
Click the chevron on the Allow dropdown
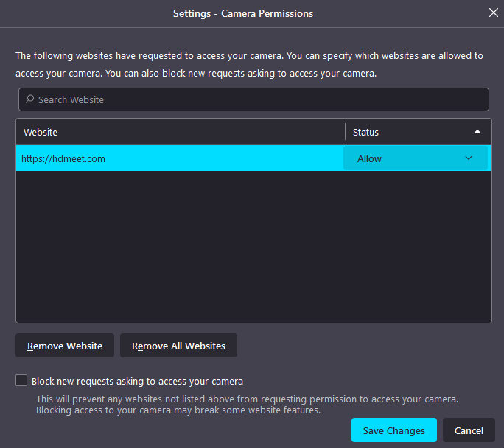(469, 158)
